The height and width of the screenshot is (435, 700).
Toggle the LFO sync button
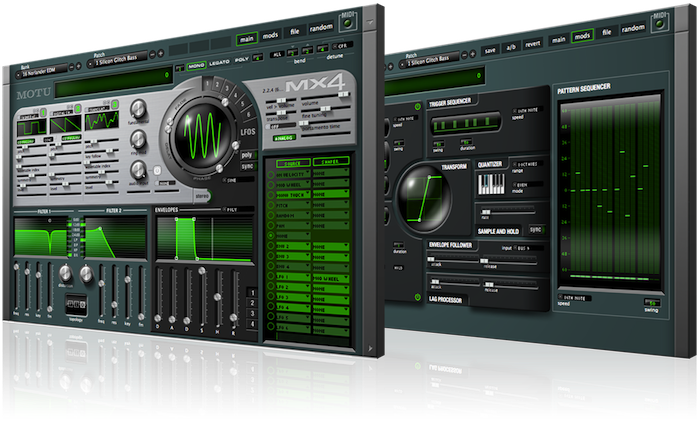[x=248, y=166]
